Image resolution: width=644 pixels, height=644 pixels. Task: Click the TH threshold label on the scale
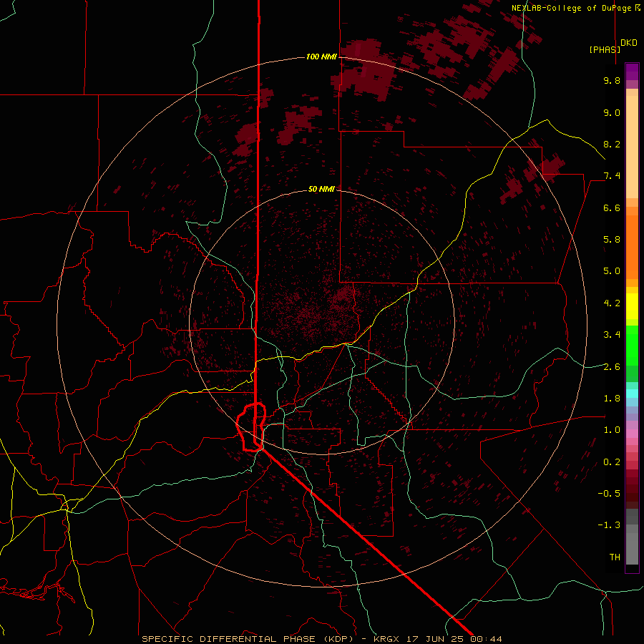615,557
